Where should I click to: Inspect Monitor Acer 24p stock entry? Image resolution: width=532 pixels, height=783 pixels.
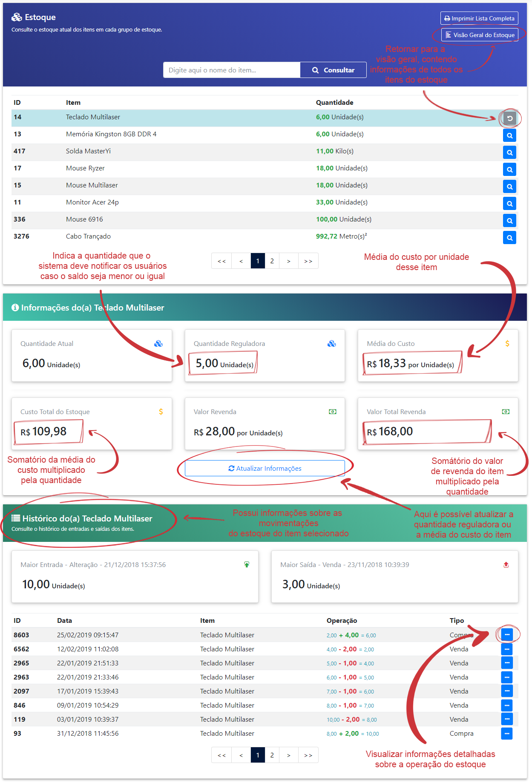tap(509, 204)
